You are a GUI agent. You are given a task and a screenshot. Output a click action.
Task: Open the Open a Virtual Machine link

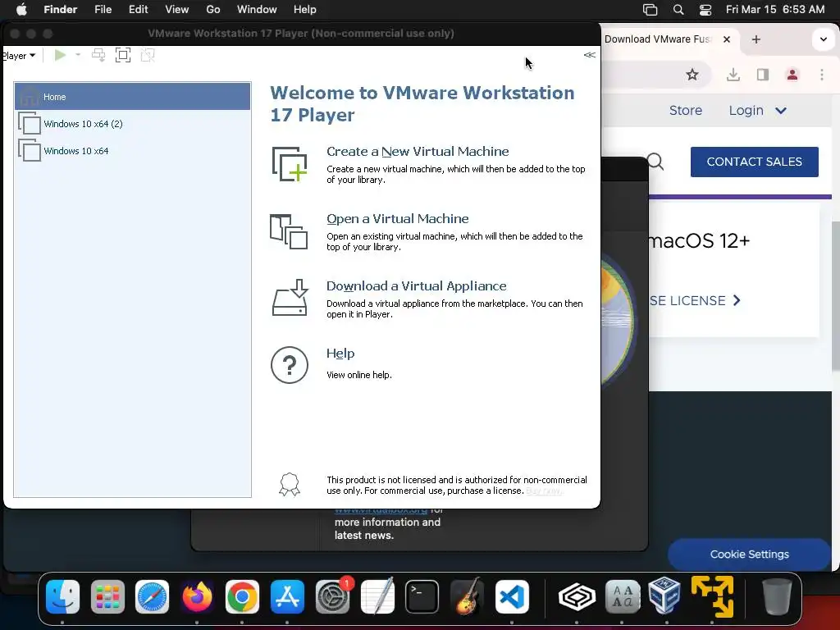[398, 219]
